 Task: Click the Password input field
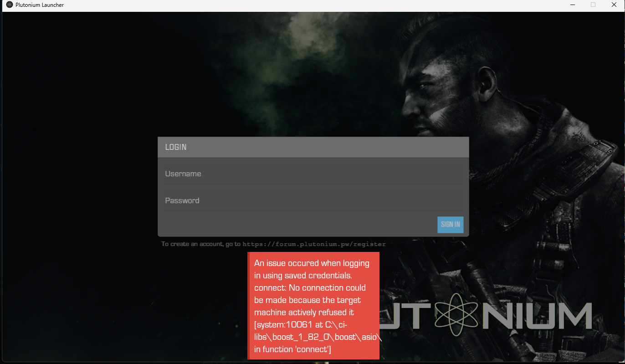(x=313, y=201)
